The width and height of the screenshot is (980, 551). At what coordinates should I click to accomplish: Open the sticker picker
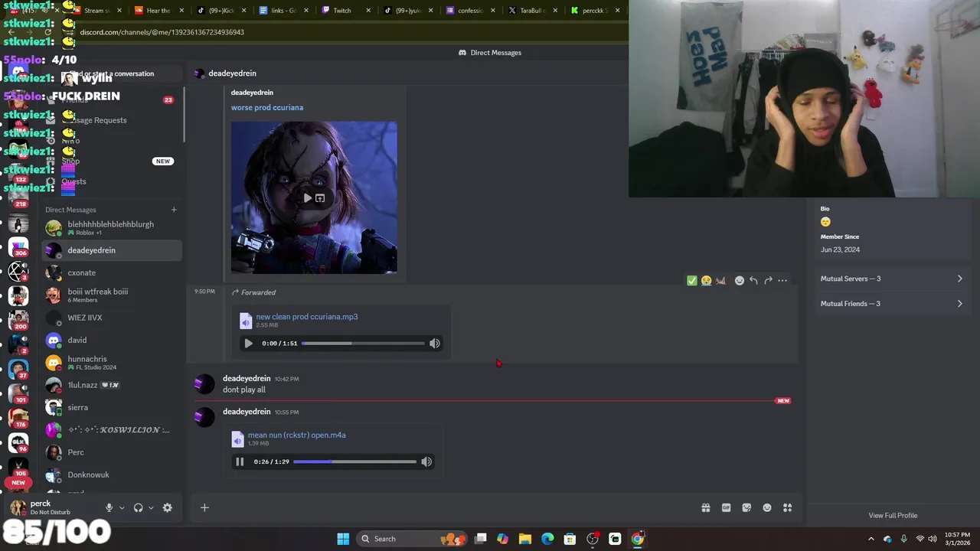(x=746, y=507)
